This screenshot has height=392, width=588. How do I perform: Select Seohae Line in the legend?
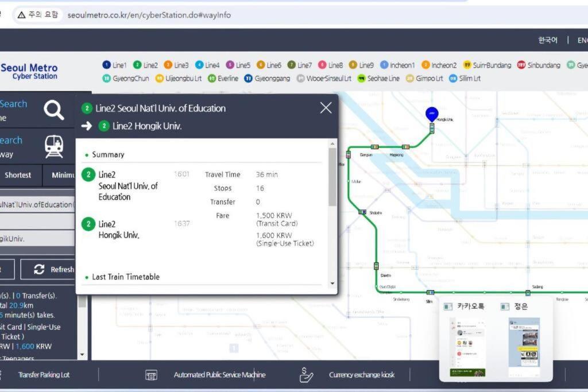[x=378, y=78]
